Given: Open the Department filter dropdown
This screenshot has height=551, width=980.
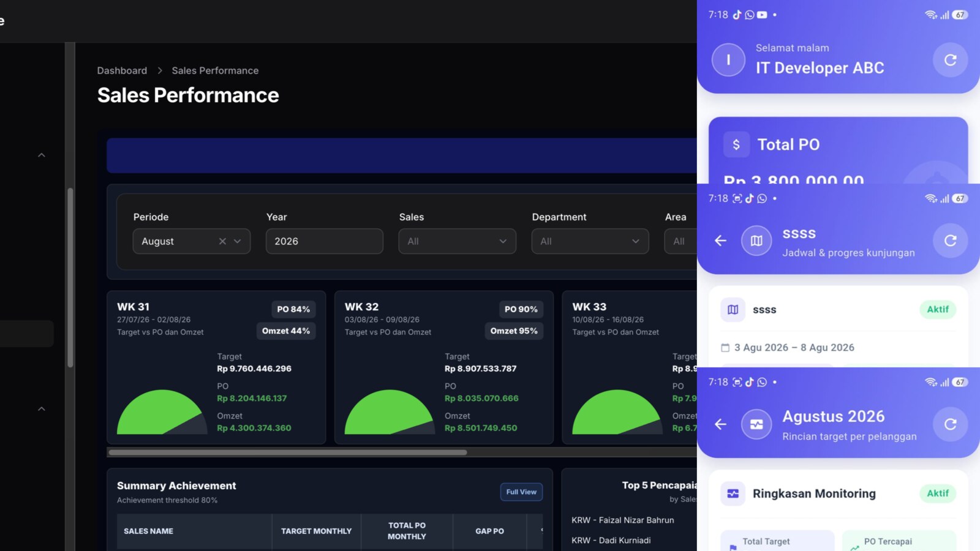Looking at the screenshot, I should click(590, 241).
